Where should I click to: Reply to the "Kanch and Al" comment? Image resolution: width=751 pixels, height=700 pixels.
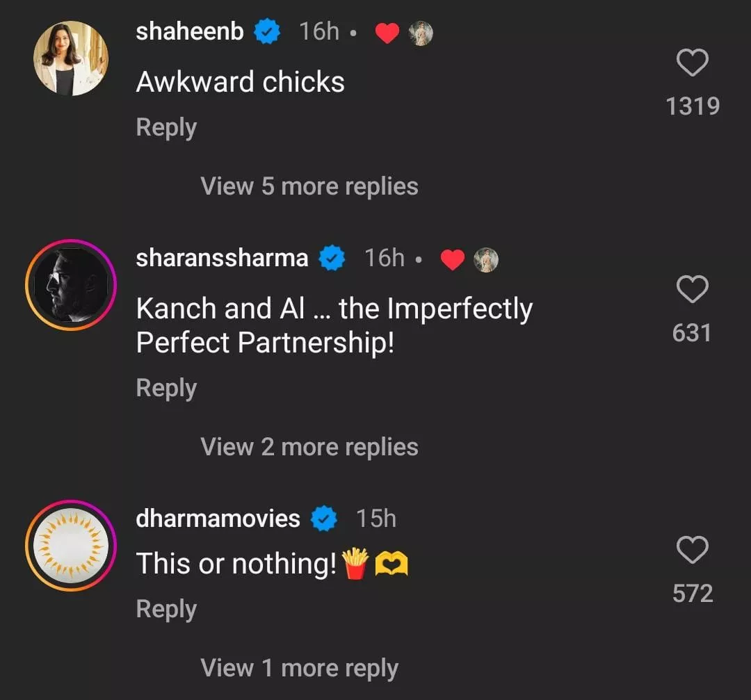pyautogui.click(x=166, y=388)
